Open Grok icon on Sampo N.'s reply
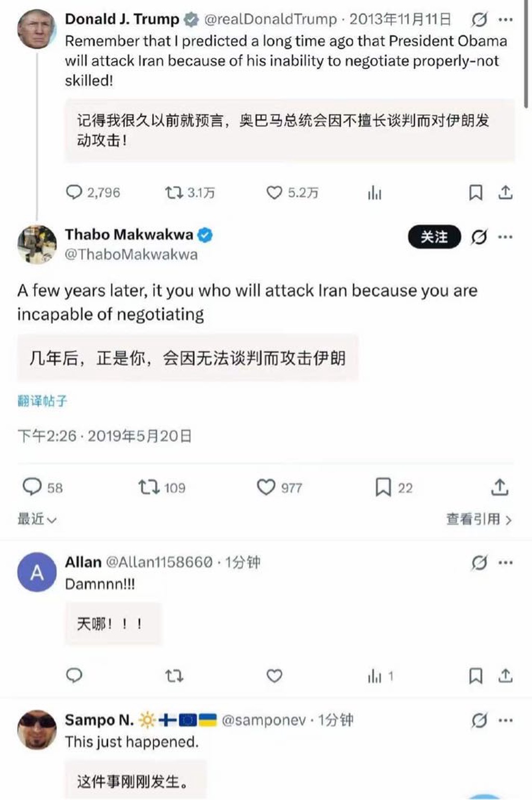 pos(479,720)
